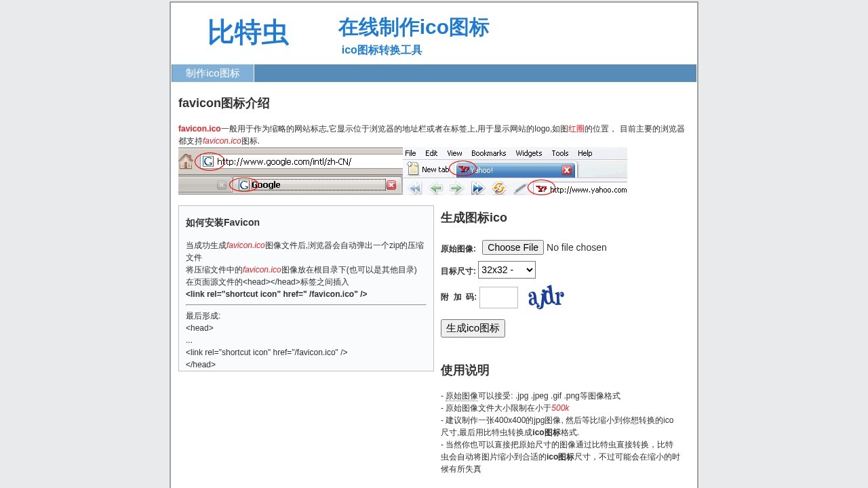
Task: Click the blue double-arrow fast forward icon
Action: (x=477, y=188)
